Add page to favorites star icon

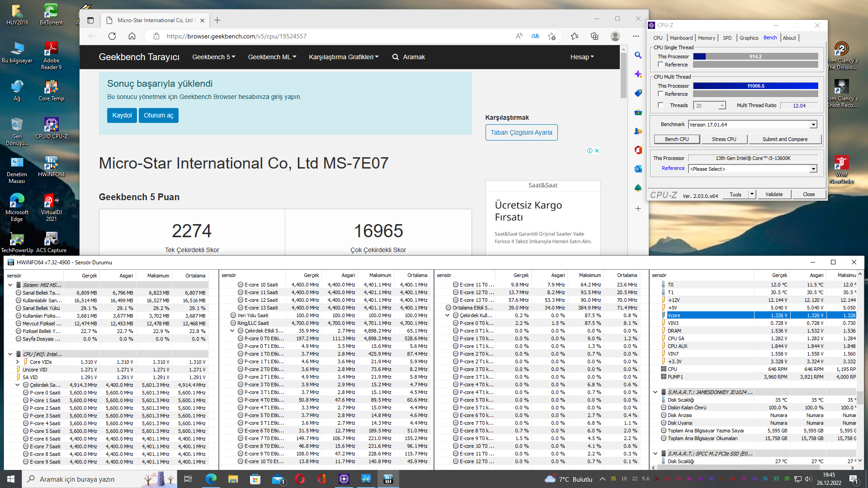(x=552, y=36)
